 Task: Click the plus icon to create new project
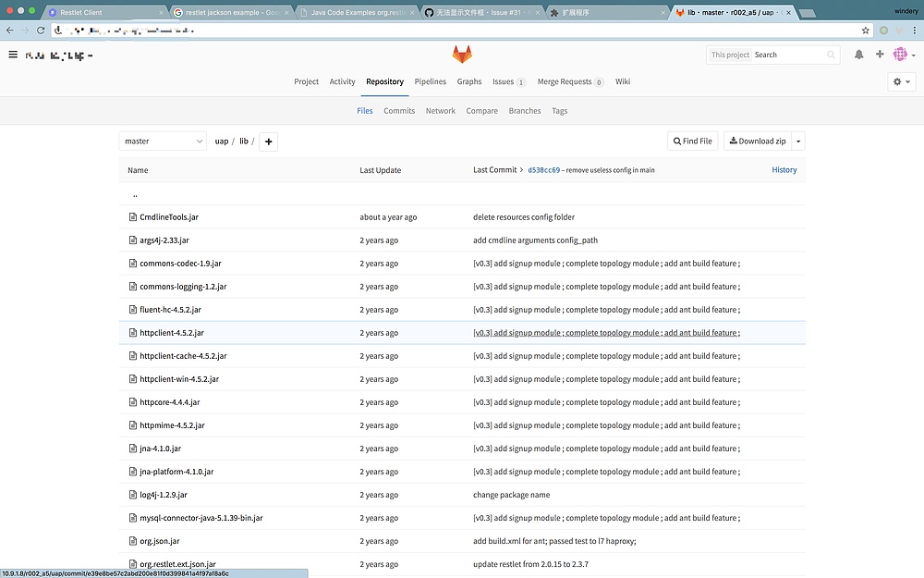[879, 54]
